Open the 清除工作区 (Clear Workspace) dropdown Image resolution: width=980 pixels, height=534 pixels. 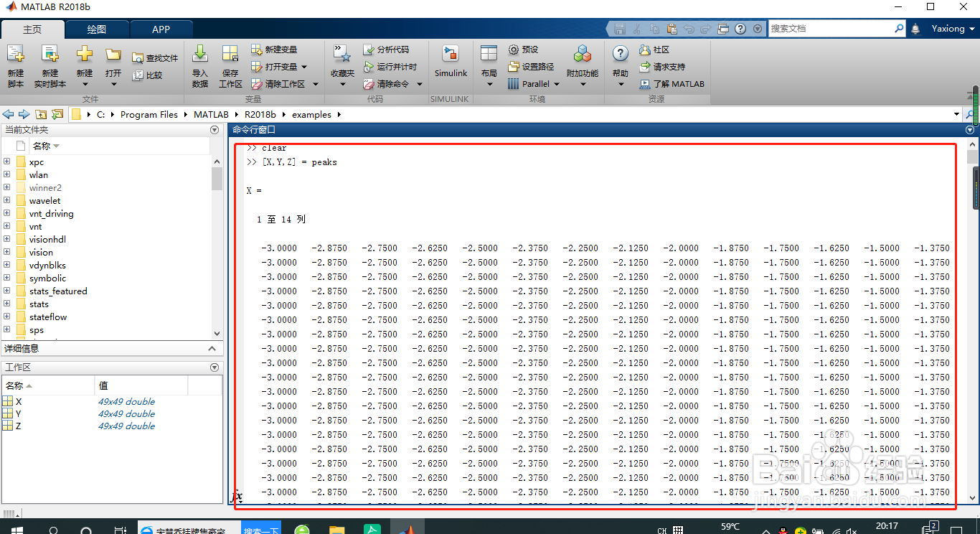click(316, 84)
